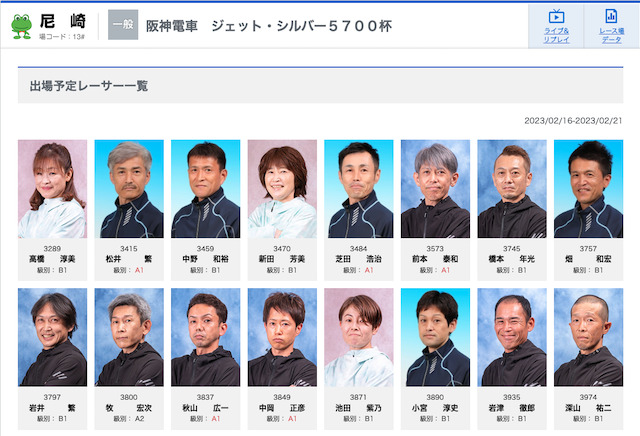Open racer 3459 中野和裕 portrait
640x436 pixels.
205,189
